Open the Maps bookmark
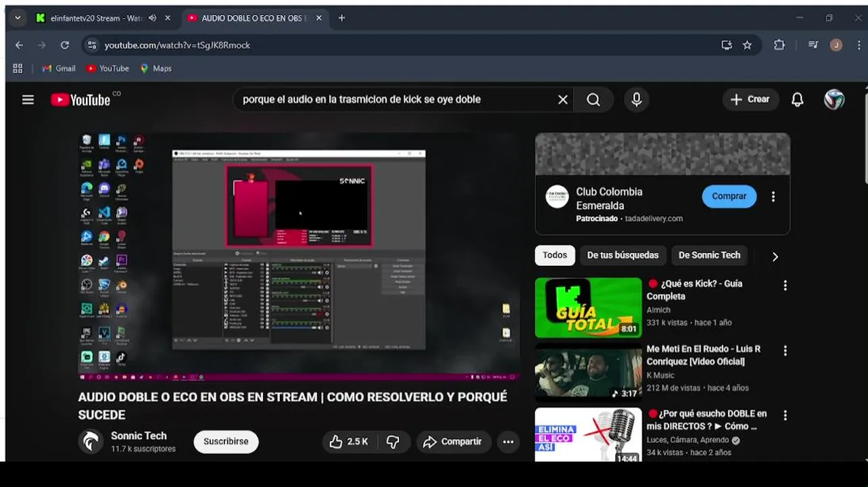This screenshot has height=487, width=868. coord(155,68)
